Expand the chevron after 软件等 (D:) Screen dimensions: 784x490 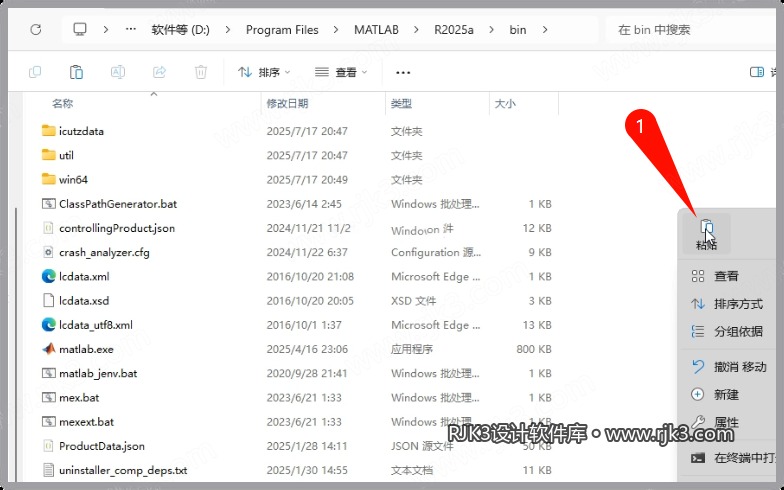point(228,30)
